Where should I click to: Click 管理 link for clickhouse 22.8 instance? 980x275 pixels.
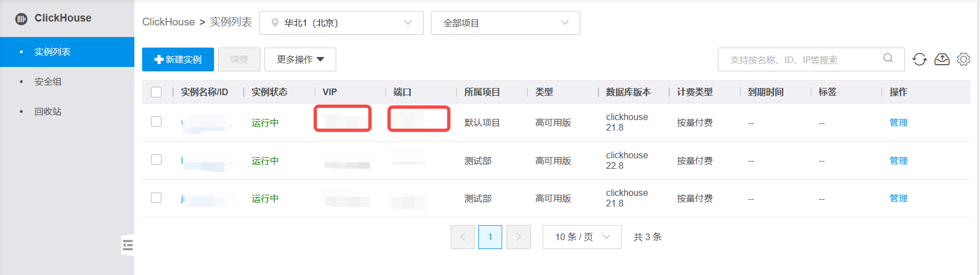[x=898, y=160]
